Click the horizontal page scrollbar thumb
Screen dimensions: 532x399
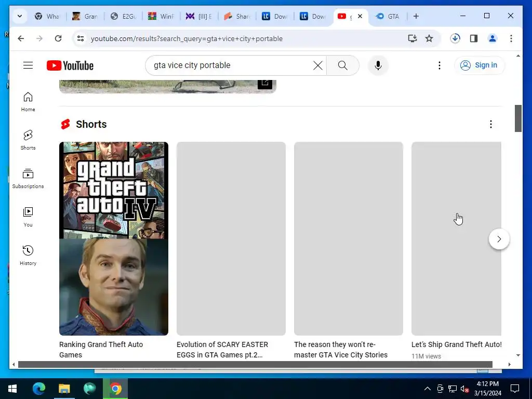point(255,364)
